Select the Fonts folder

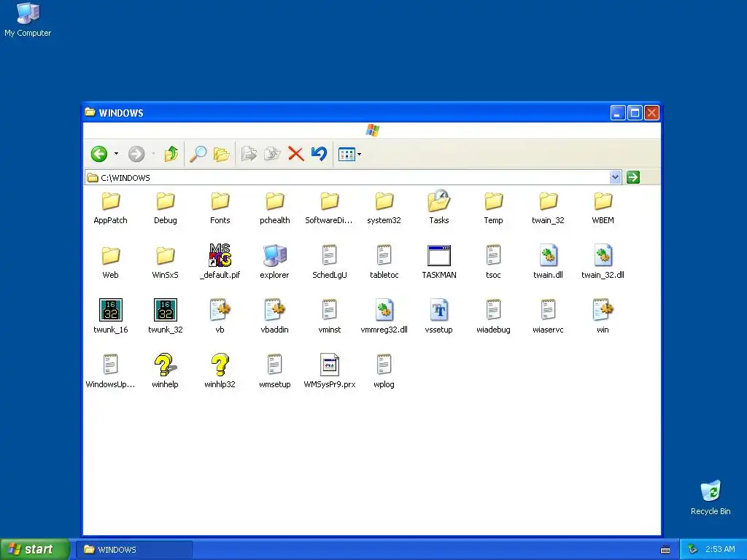[220, 208]
